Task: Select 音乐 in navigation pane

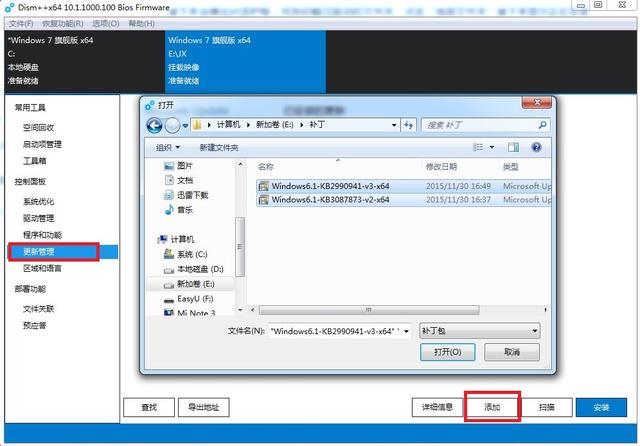Action: point(178,210)
